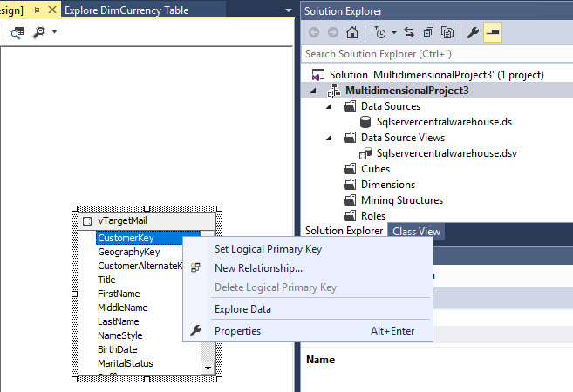Click the database icon of Sqlservercentralwarehouse.ds
Screen dimensions: 573x392
click(x=365, y=122)
